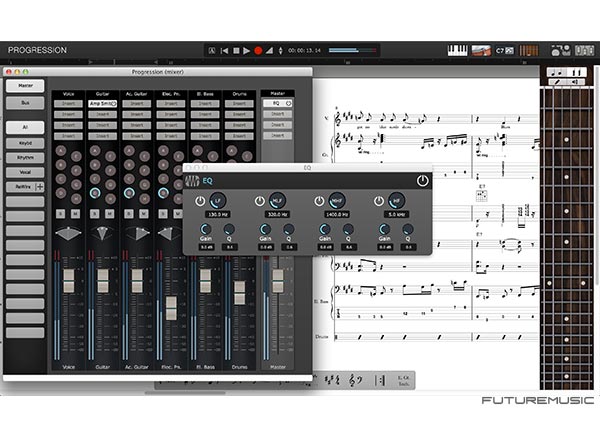Toggle the LF band power button

[200, 201]
